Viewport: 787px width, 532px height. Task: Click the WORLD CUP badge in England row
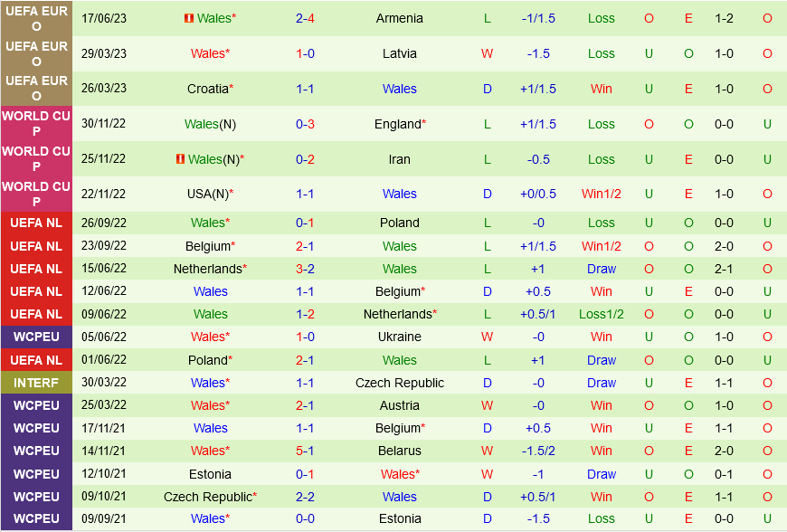coord(36,124)
